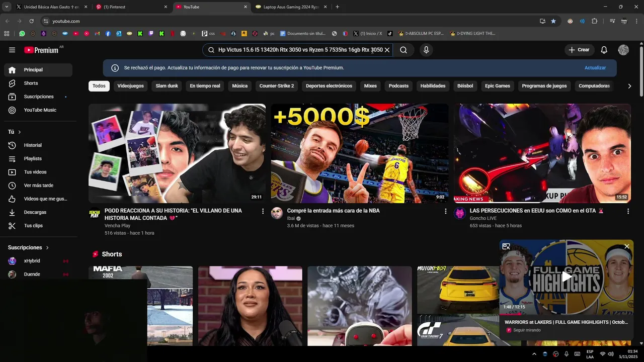Image resolution: width=644 pixels, height=362 pixels.
Task: Expand the Tú section chevron
Action: (20, 132)
